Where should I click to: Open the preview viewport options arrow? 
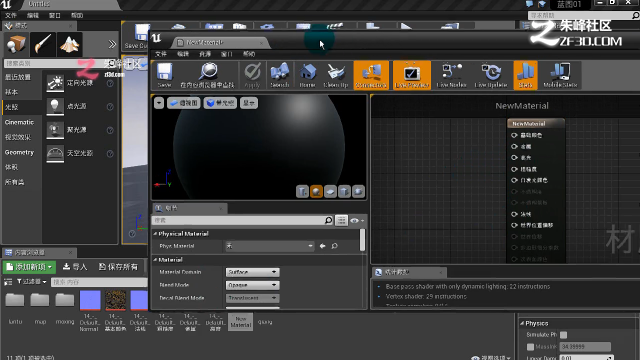click(x=159, y=103)
